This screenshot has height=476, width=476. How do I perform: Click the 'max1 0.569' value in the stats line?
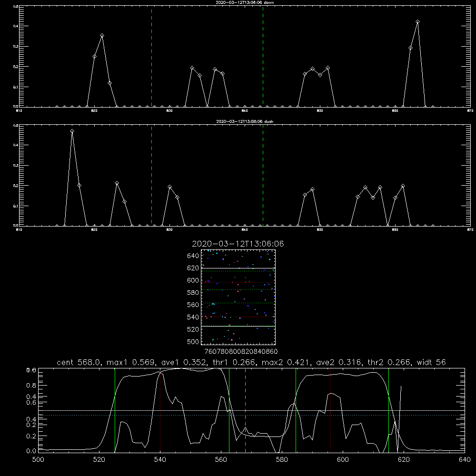tap(132, 362)
